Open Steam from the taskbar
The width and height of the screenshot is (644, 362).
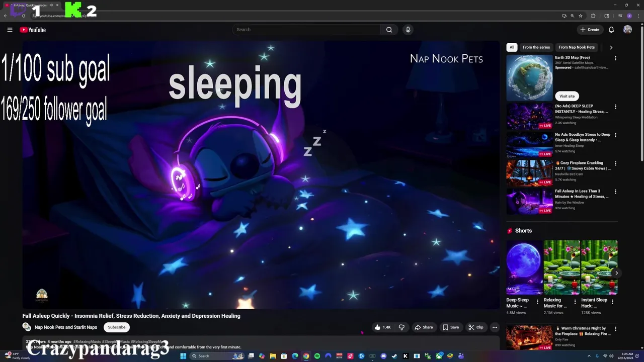pos(394,356)
